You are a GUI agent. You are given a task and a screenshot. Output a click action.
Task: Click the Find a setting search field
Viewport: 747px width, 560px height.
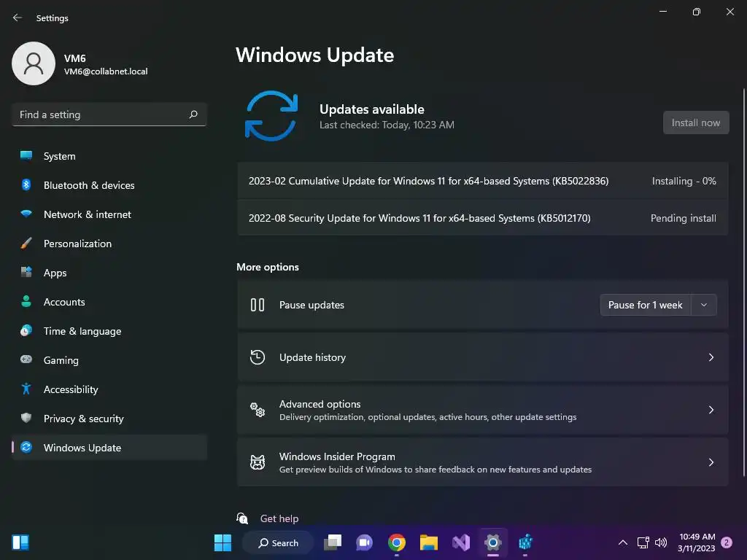[x=109, y=114]
